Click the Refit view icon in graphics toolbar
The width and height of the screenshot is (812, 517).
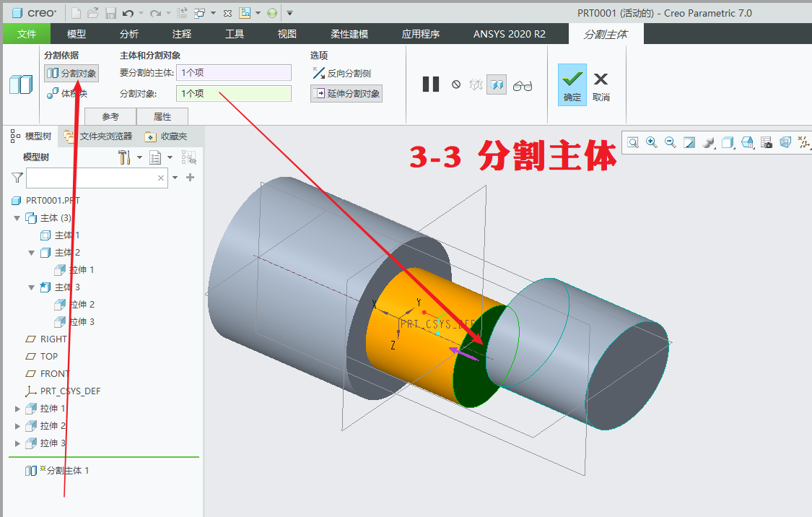pyautogui.click(x=633, y=142)
